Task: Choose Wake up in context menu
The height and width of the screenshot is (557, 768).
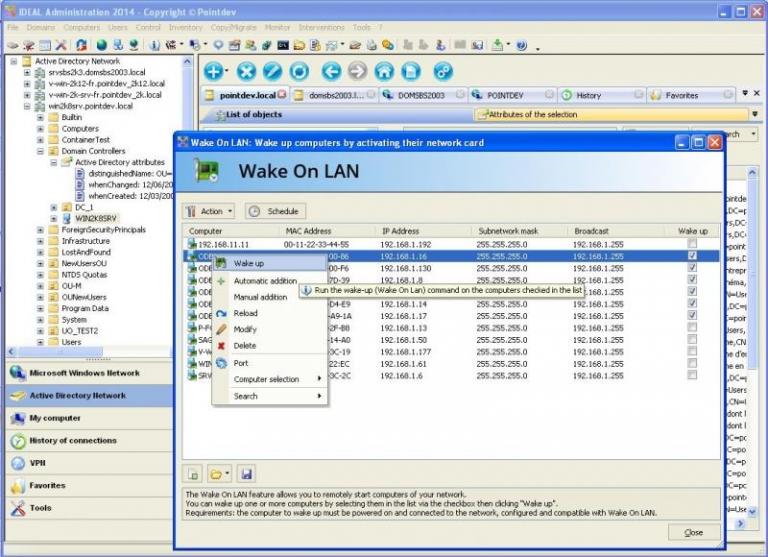Action: 249,263
